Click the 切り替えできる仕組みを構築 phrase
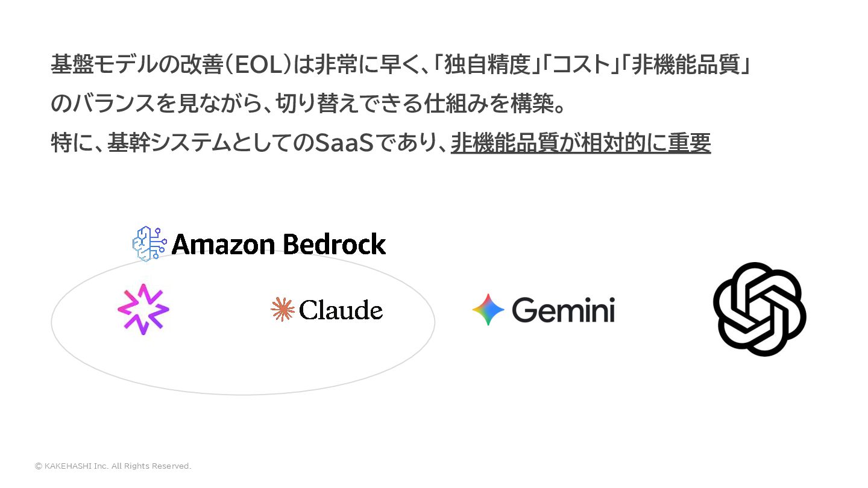The width and height of the screenshot is (868, 488). (x=421, y=104)
